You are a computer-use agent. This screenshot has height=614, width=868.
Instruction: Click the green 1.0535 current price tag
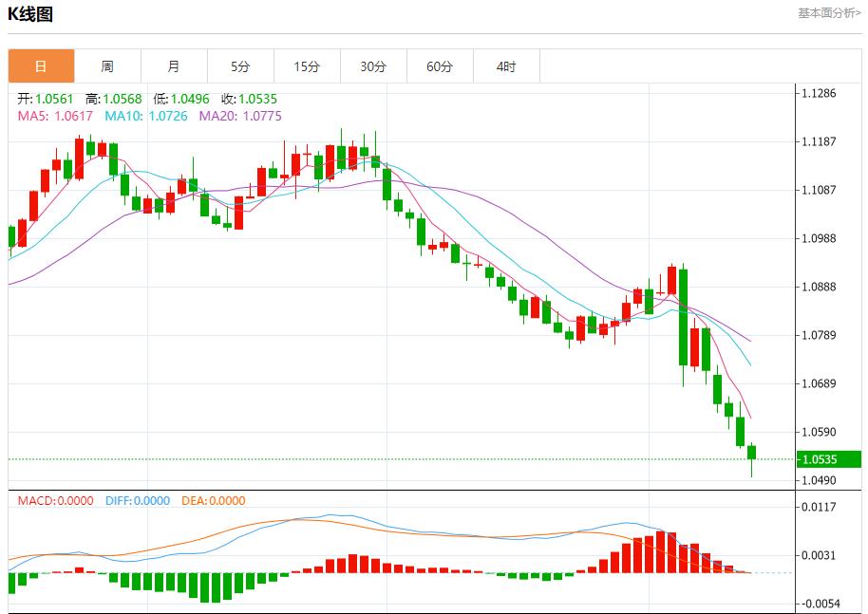point(828,459)
